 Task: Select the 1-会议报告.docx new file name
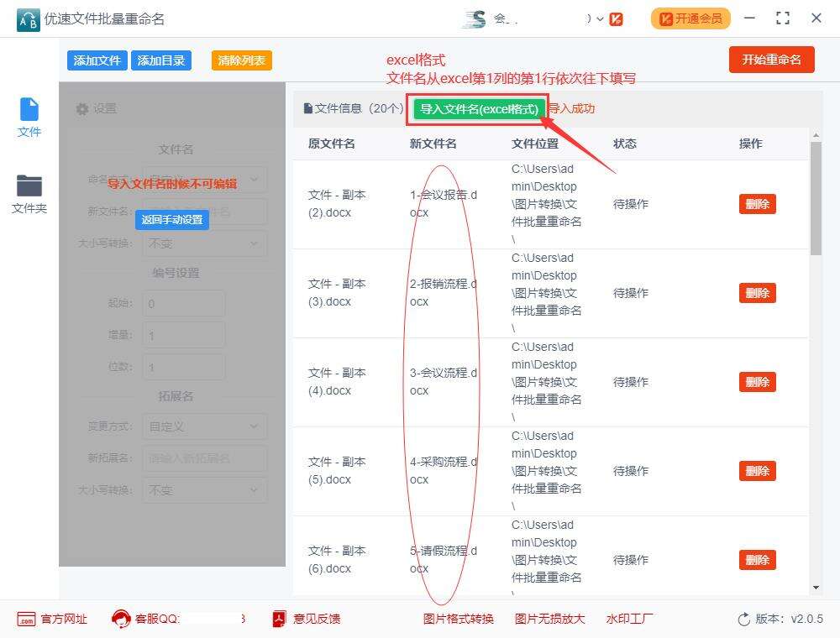444,204
